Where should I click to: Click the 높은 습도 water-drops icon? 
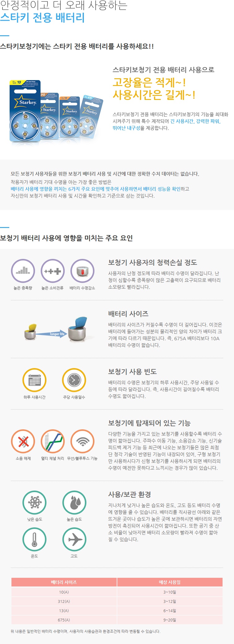[74, 503]
